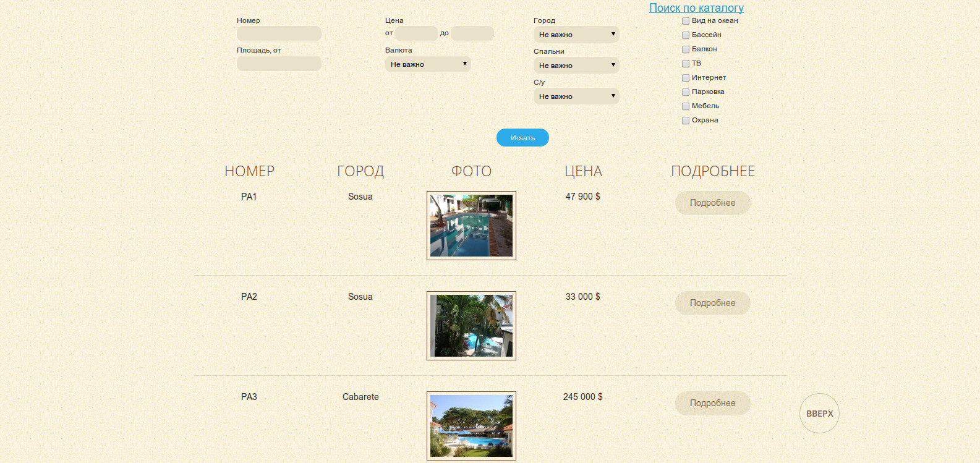Click Подробнее for listing PA2
Viewport: 980px width, 463px height.
pyautogui.click(x=712, y=303)
